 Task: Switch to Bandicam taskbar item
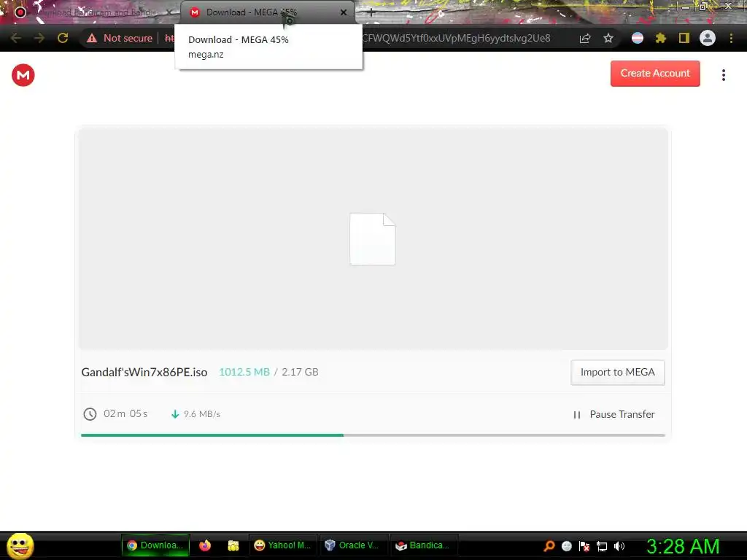coord(423,545)
